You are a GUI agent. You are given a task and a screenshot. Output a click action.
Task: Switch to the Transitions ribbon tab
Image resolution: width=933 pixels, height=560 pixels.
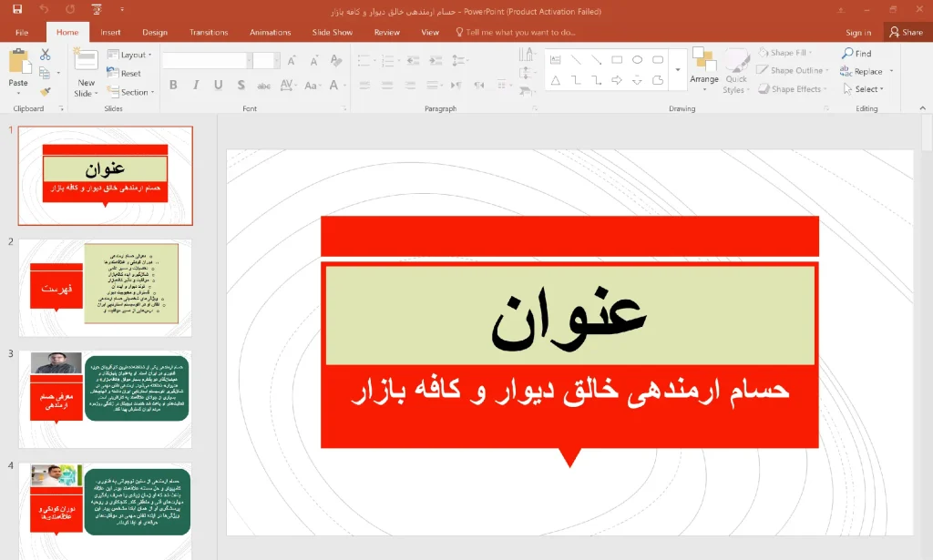tap(209, 32)
